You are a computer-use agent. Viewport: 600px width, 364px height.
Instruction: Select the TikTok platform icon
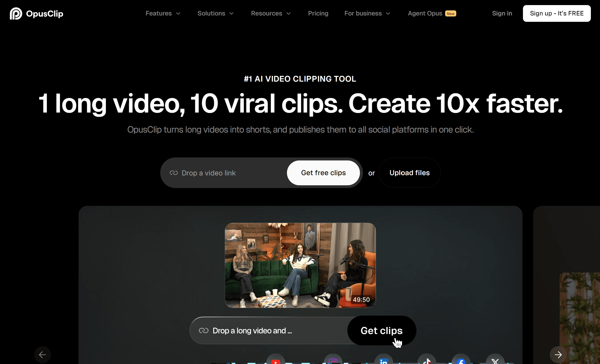427,361
